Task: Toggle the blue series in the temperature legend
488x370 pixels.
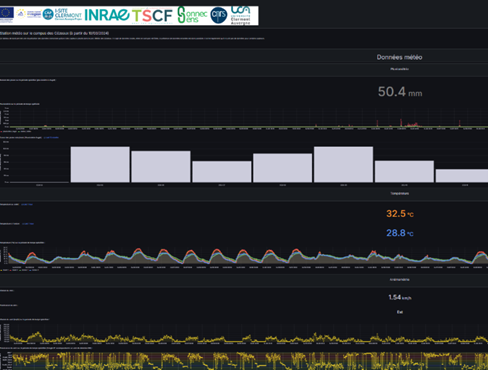Action: (x=34, y=270)
